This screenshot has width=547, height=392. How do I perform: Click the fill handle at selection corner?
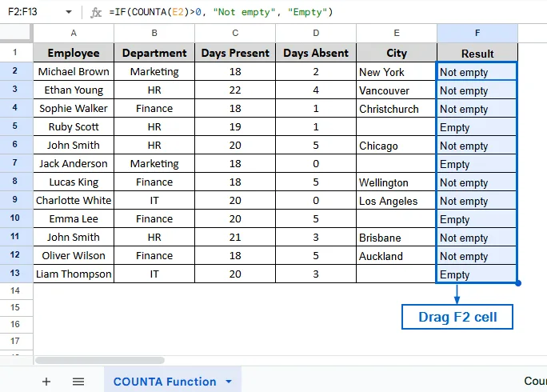(518, 283)
